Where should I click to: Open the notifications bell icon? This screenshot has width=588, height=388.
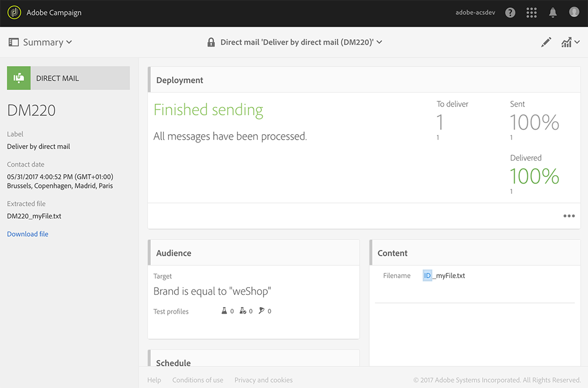click(x=553, y=13)
